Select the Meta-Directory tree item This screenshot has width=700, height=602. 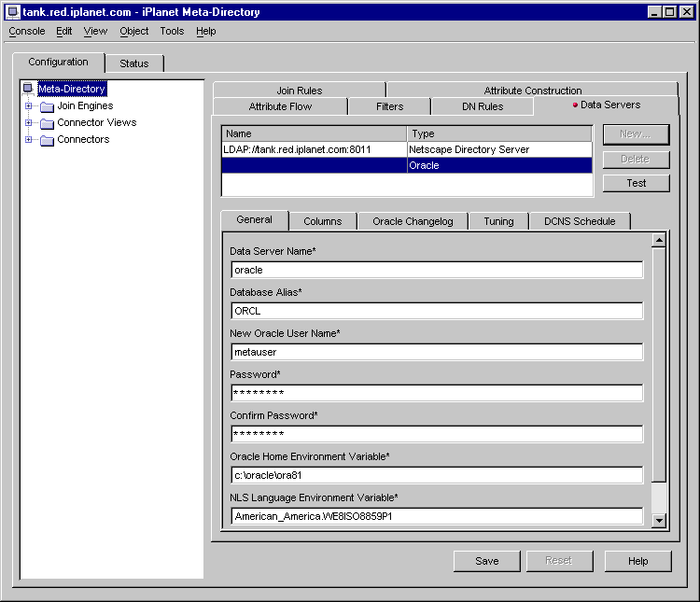72,89
